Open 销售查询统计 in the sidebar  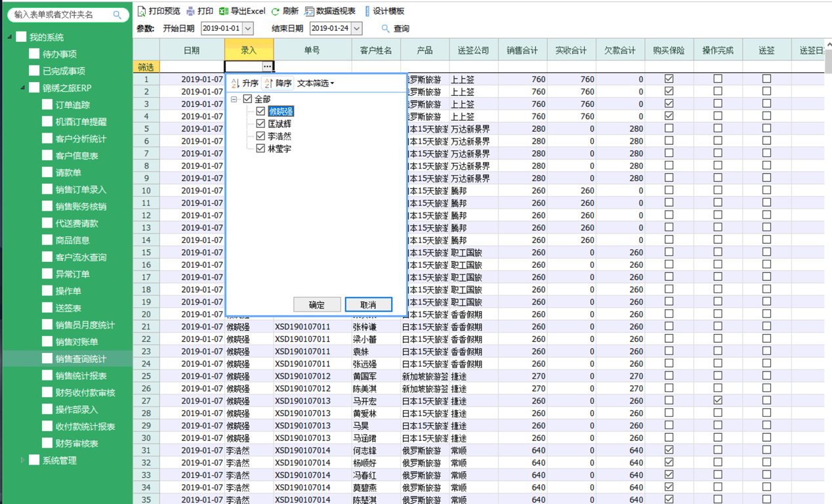tap(81, 359)
